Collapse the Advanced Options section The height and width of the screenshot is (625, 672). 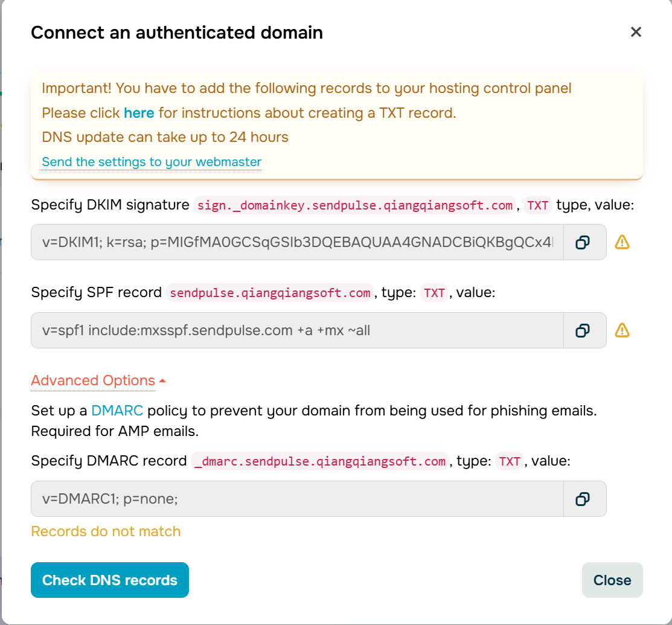click(98, 380)
